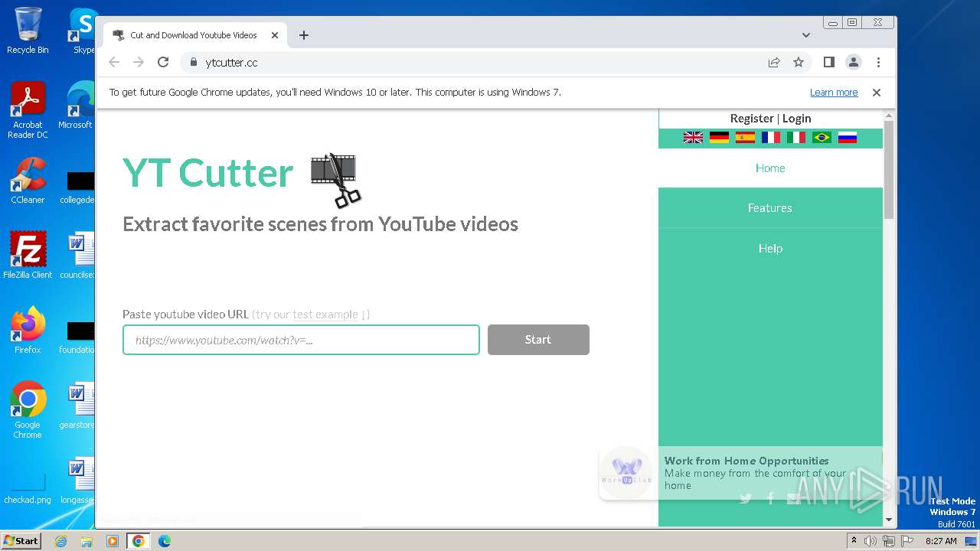Launch Google Chrome desktop shortcut
This screenshot has width=980, height=551.
click(x=28, y=410)
